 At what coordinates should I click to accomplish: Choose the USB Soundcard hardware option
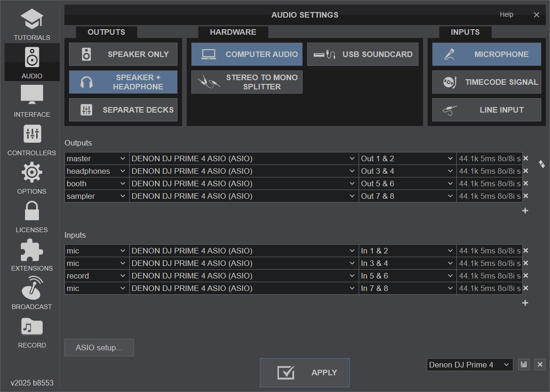(x=363, y=54)
